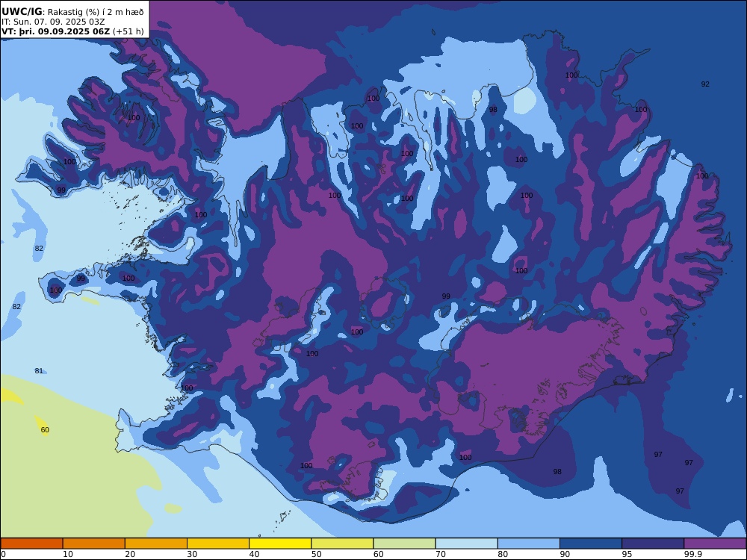747x560 pixels.
Task: Select the legend tick label "80"
Action: (503, 554)
